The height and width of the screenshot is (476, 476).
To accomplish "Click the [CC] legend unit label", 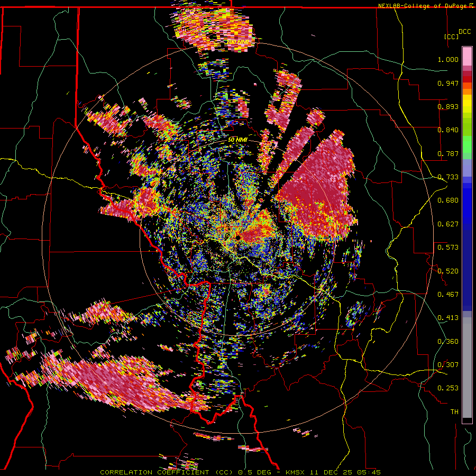I will [x=452, y=36].
